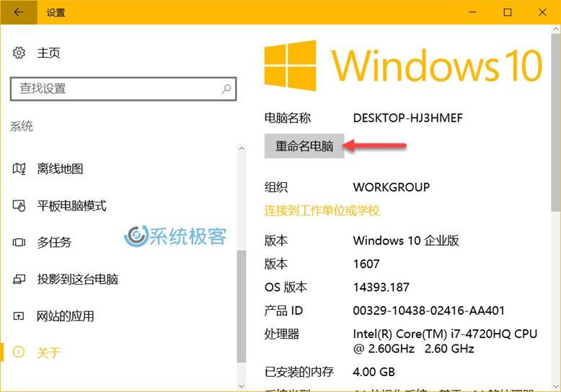The height and width of the screenshot is (392, 561).
Task: Click the Windows 10 logo
Action: 403,65
